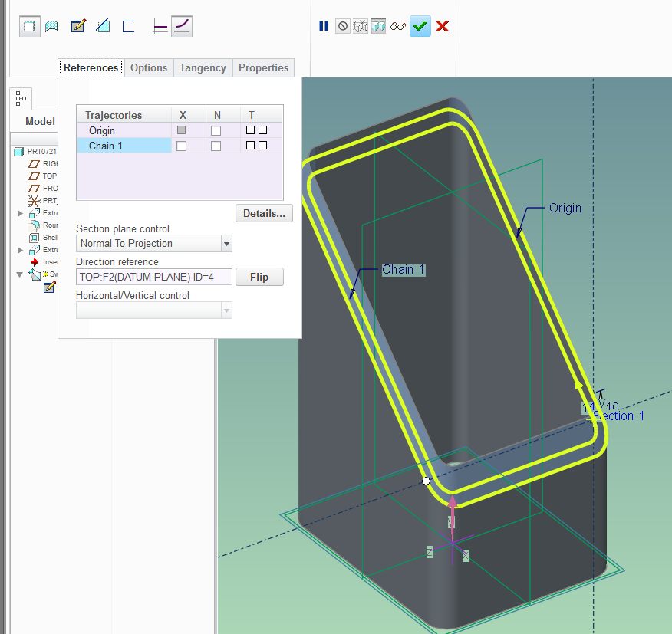The width and height of the screenshot is (672, 634).
Task: Choose the constant section sweep icon
Action: pyautogui.click(x=160, y=27)
